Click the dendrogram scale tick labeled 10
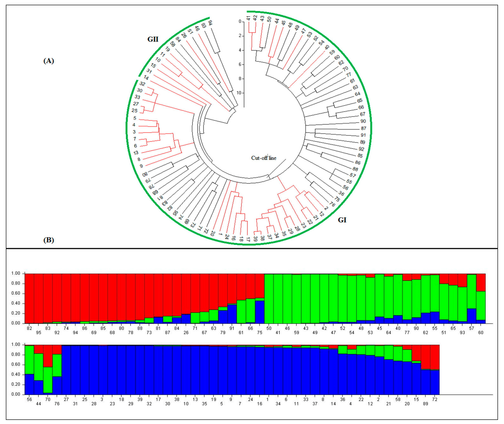Viewport: 504px width, 424px height. (239, 93)
